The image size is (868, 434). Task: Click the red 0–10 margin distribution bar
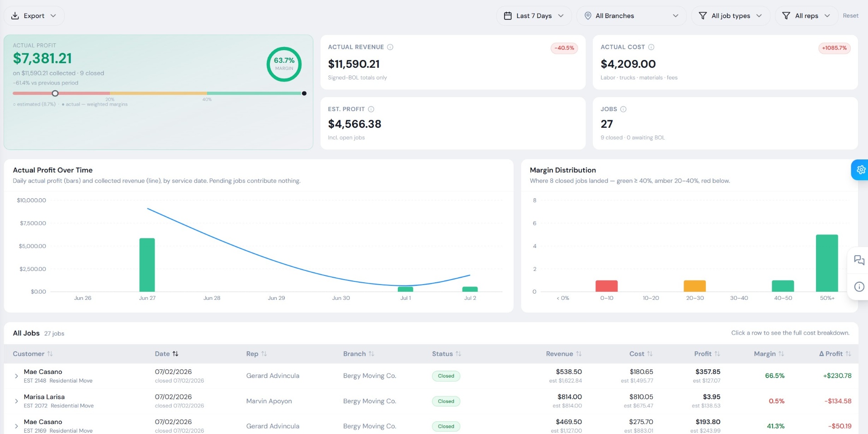(607, 286)
